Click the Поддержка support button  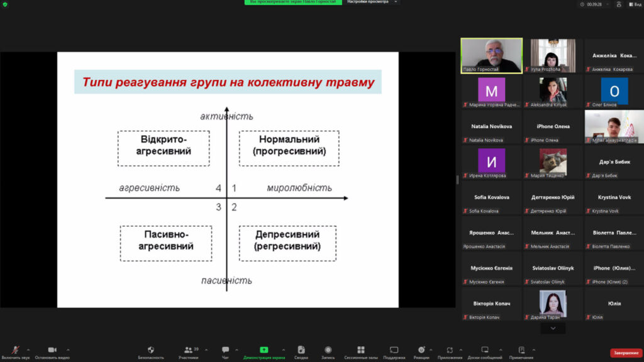[x=394, y=350]
